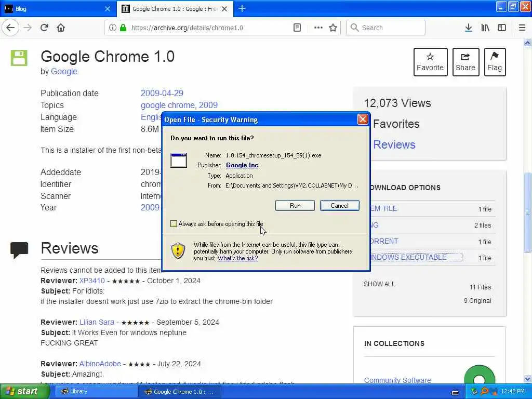
Task: Run the chromesetup file
Action: click(295, 206)
